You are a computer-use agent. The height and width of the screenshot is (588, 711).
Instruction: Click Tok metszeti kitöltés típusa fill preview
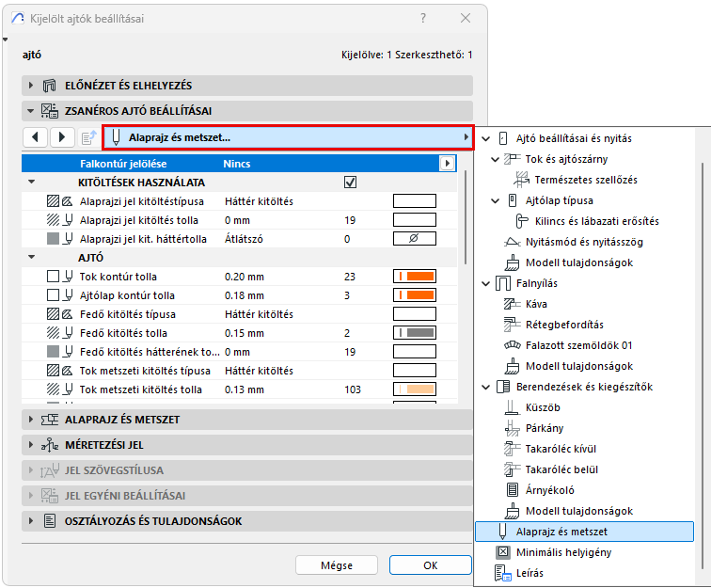[415, 371]
